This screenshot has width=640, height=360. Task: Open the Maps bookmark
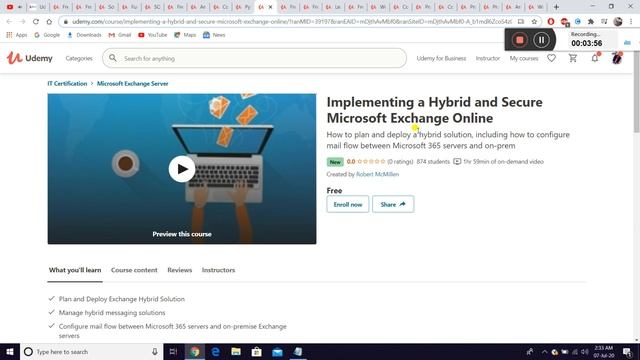(185, 35)
